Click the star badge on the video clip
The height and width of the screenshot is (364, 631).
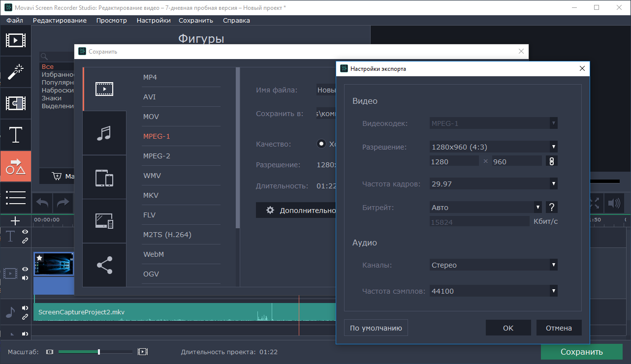(39, 258)
